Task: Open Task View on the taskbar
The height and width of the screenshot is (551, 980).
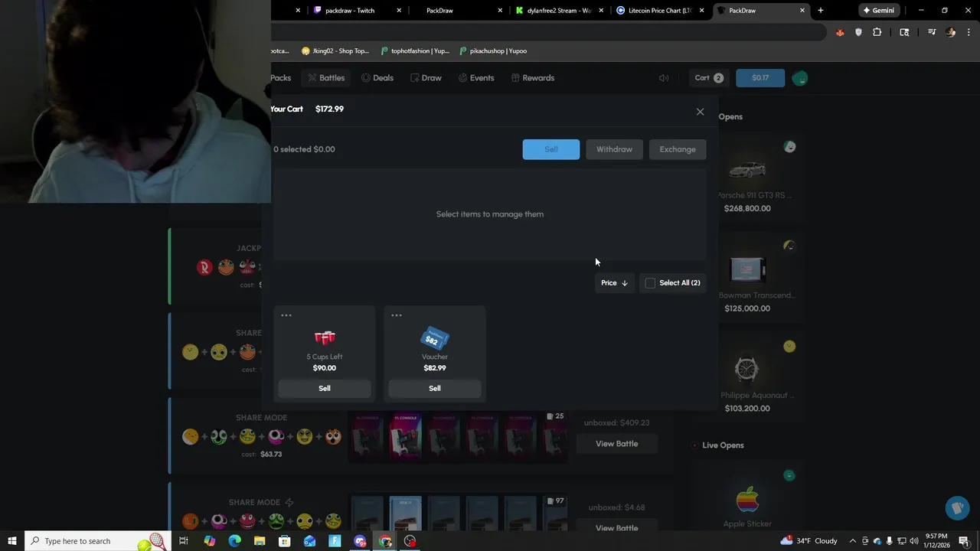Action: coord(184,541)
